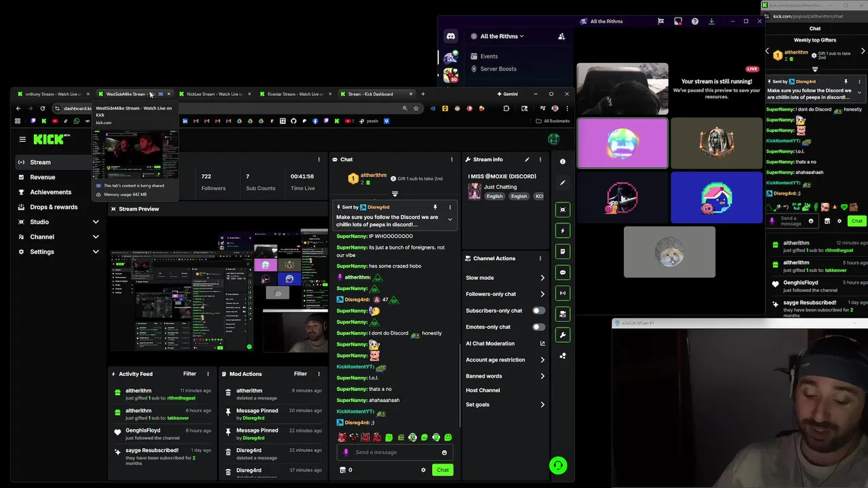868x488 pixels.
Task: Open Channel Actions three-dot menu
Action: (x=540, y=258)
